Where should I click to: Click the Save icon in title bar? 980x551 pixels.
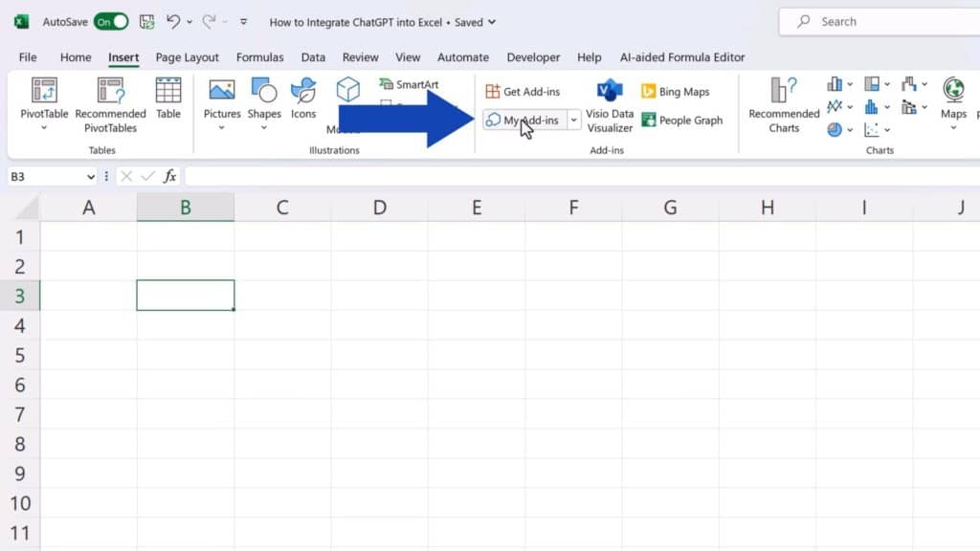pyautogui.click(x=146, y=22)
